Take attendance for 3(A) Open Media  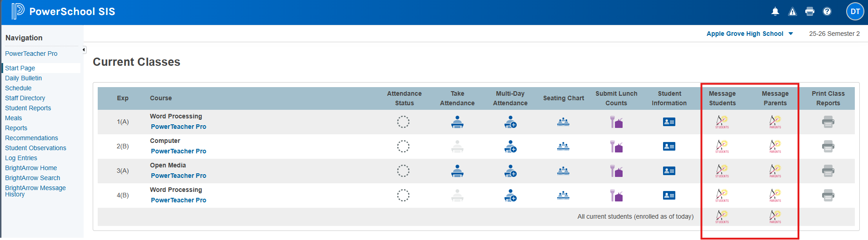(x=457, y=171)
